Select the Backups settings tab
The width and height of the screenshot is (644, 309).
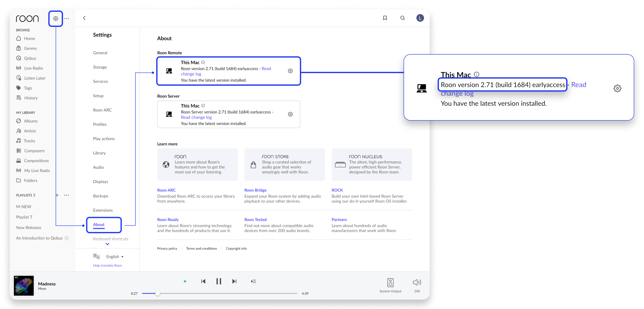[101, 196]
